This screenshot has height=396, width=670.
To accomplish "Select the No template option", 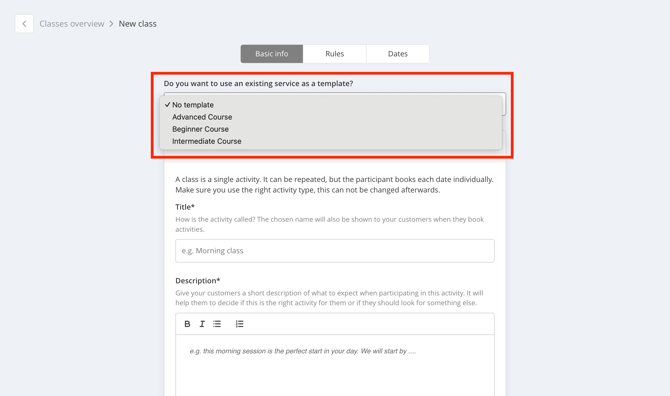I will click(331, 105).
